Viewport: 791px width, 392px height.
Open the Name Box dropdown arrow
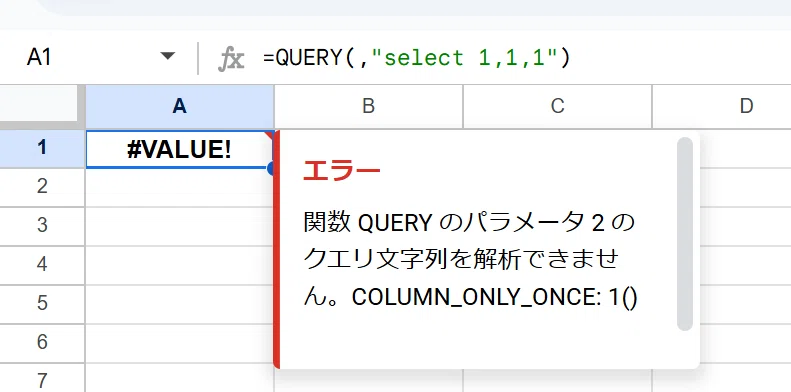click(x=167, y=57)
